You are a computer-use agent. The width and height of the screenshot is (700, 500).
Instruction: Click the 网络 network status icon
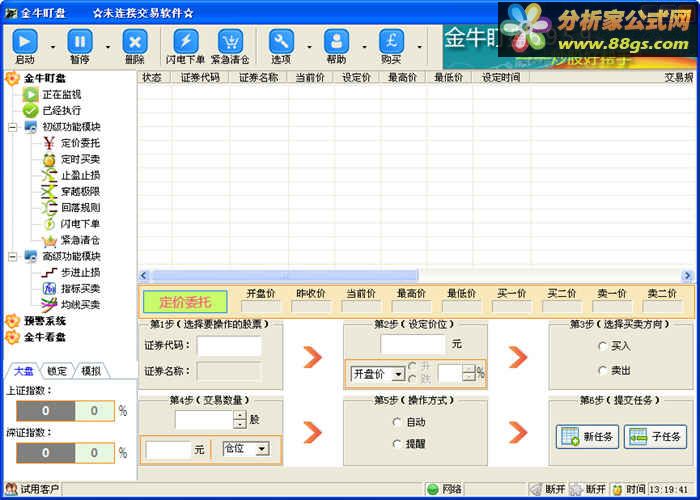coord(433,489)
